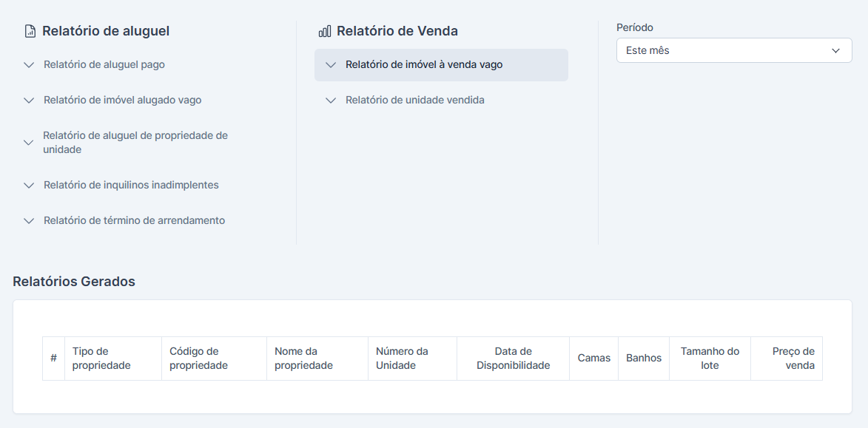The width and height of the screenshot is (868, 428).
Task: Click the Tipo de propriedade column header
Action: 101,359
